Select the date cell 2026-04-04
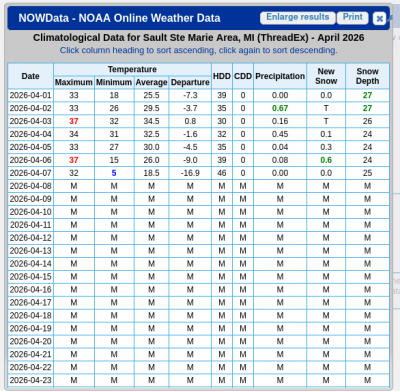This screenshot has height=392, width=400. click(x=30, y=134)
